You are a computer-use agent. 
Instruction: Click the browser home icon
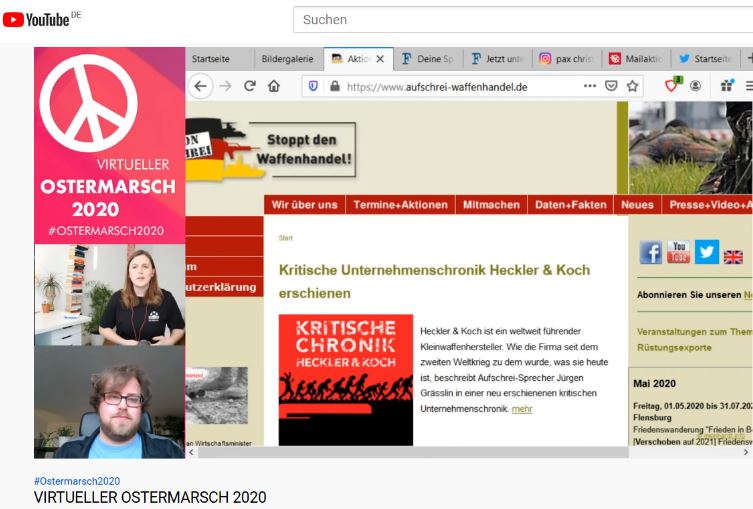pyautogui.click(x=274, y=86)
